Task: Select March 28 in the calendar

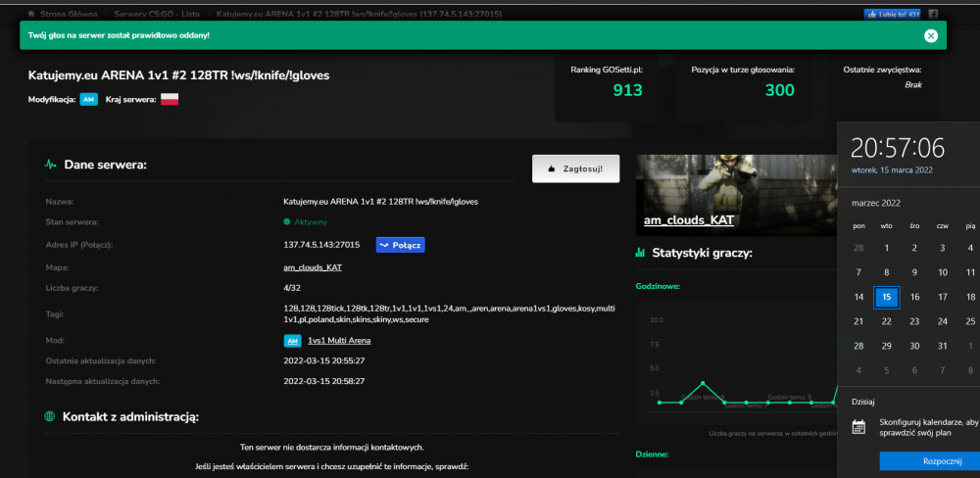Action: [x=858, y=346]
